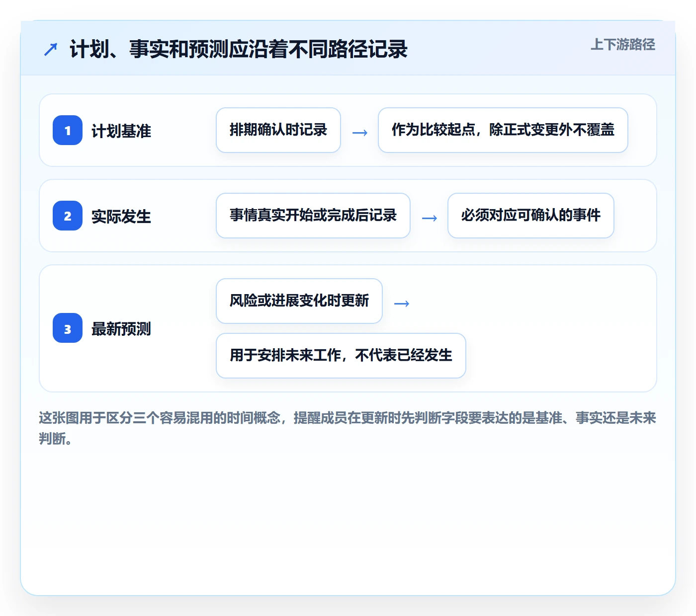
Task: Select the 最新预测 row label
Action: point(121,328)
